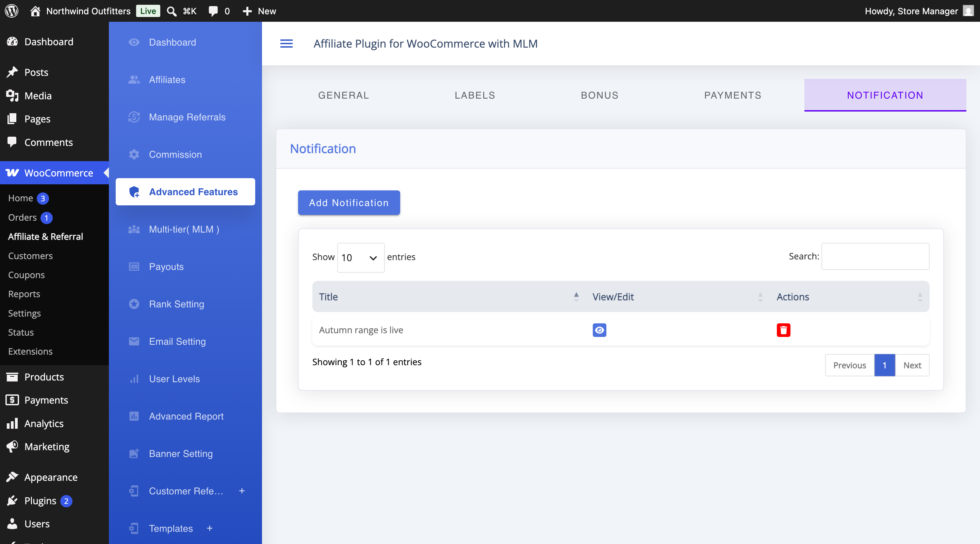Open WooCommerce Customers submenu item
The width and height of the screenshot is (980, 544).
point(30,256)
